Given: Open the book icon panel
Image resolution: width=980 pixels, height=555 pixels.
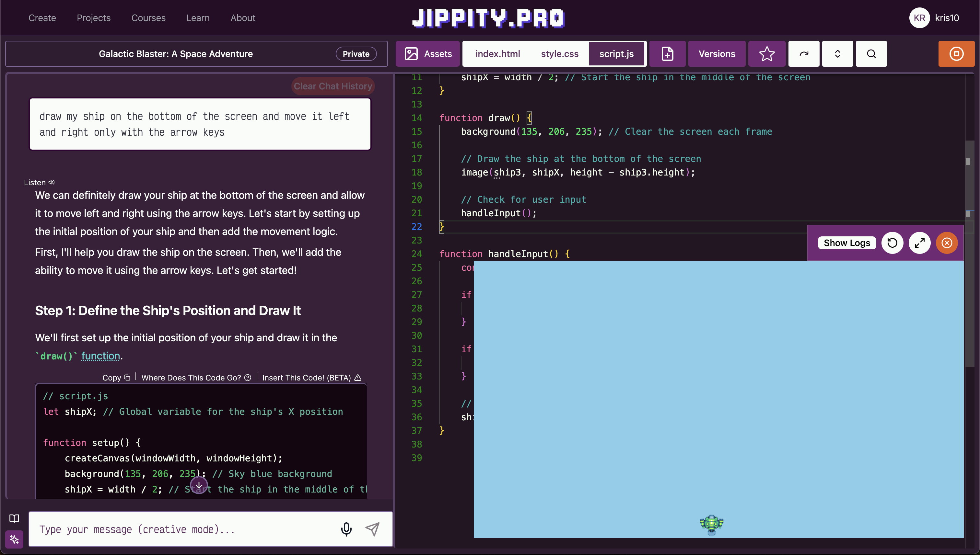Looking at the screenshot, I should coord(14,518).
